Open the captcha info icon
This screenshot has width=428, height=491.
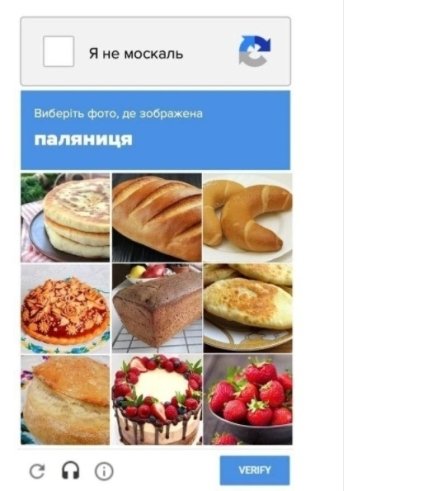pyautogui.click(x=104, y=471)
